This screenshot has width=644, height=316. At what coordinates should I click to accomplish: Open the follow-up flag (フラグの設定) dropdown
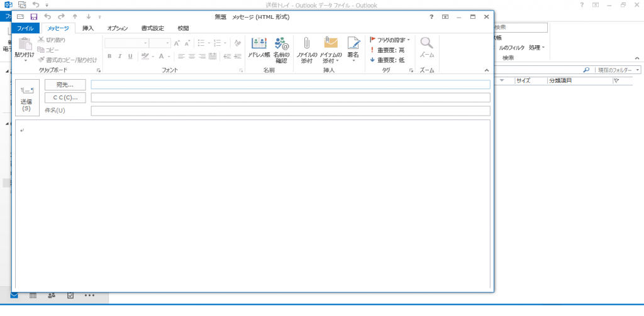pyautogui.click(x=390, y=40)
